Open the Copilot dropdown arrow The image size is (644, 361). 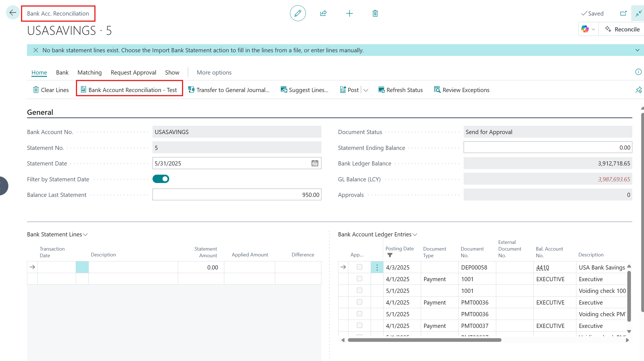[593, 29]
